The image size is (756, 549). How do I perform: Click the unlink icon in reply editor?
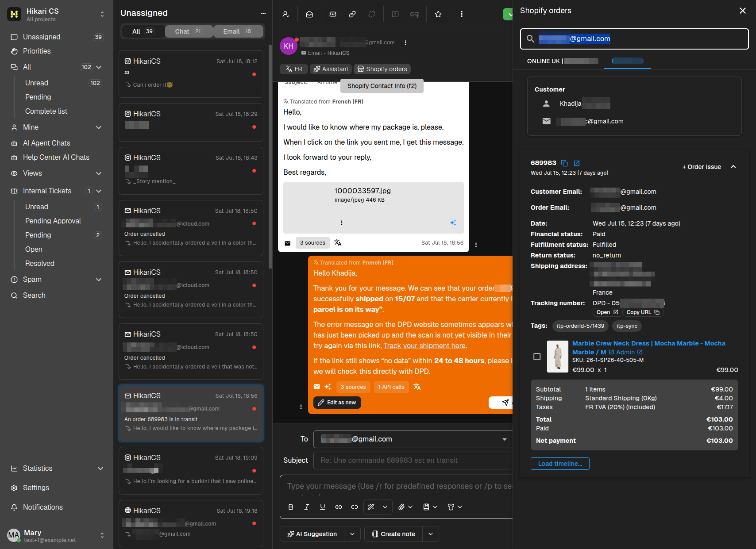355,507
